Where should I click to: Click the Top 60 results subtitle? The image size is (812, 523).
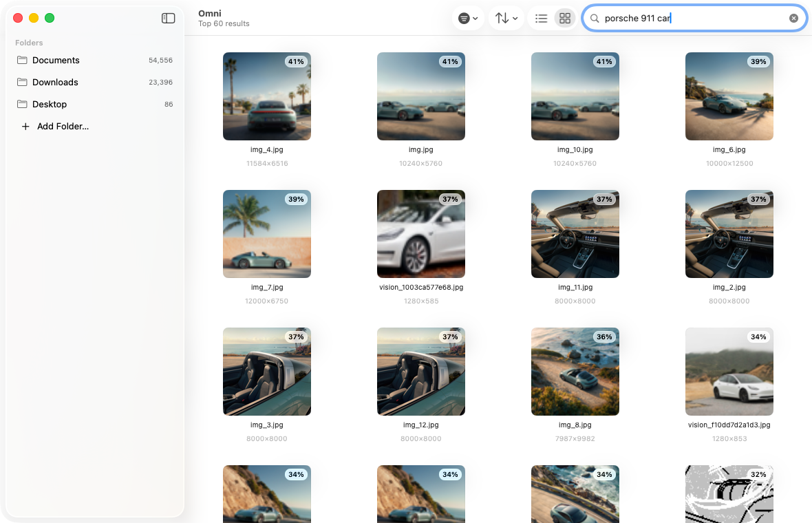pyautogui.click(x=224, y=24)
